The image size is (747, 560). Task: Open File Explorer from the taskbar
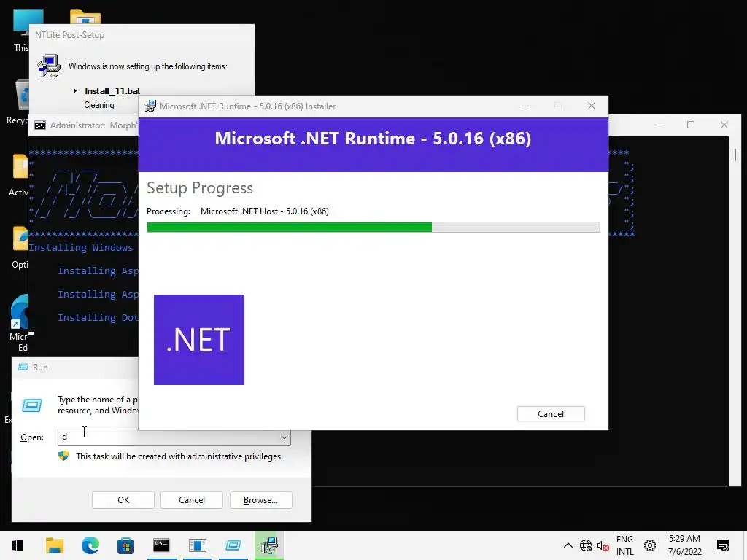[54, 545]
